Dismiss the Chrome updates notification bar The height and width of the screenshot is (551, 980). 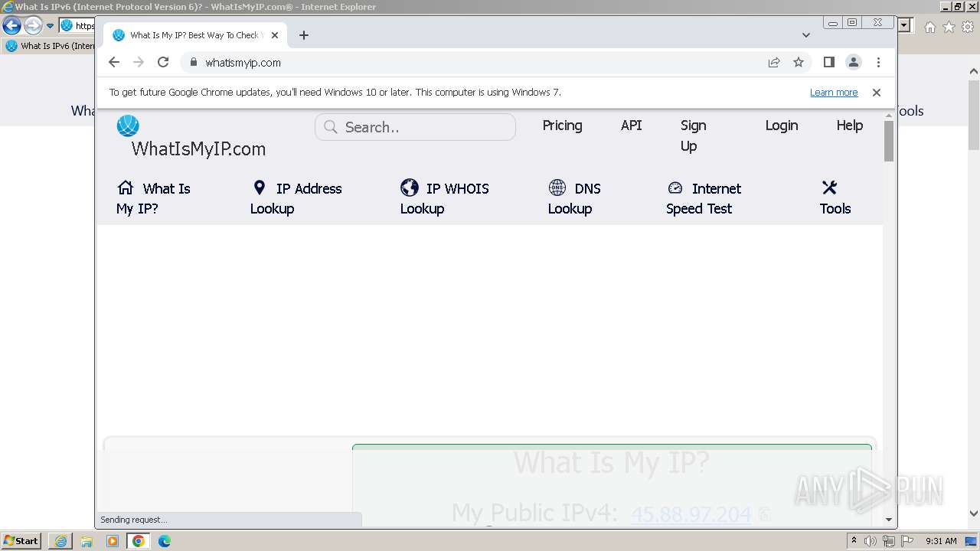877,93
